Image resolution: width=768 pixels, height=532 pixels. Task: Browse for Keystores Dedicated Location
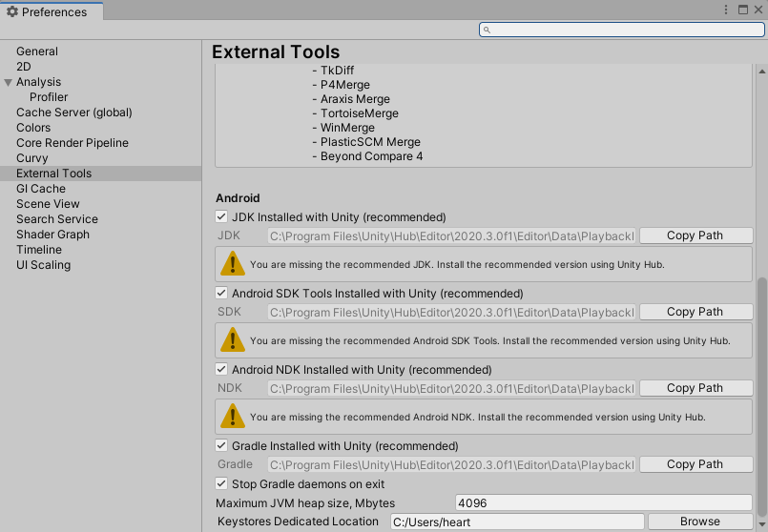700,522
